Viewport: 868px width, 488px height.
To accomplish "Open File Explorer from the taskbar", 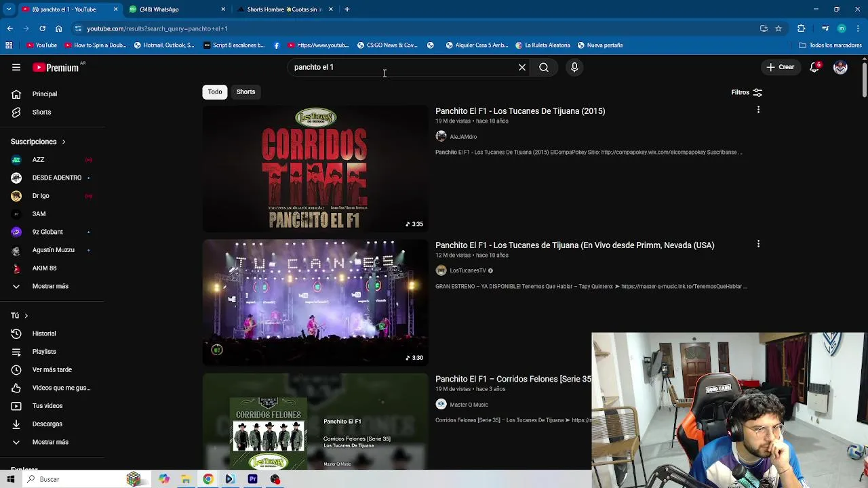I will (185, 479).
